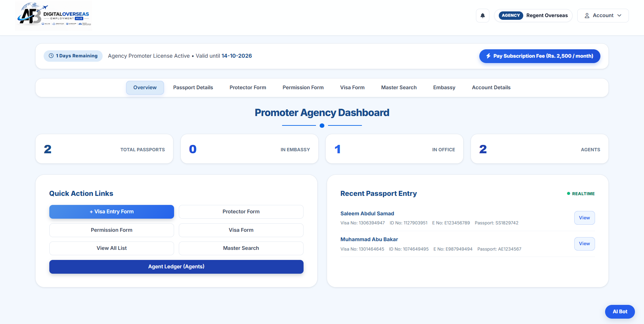The image size is (644, 324).
Task: Open the notifications bell
Action: click(482, 15)
